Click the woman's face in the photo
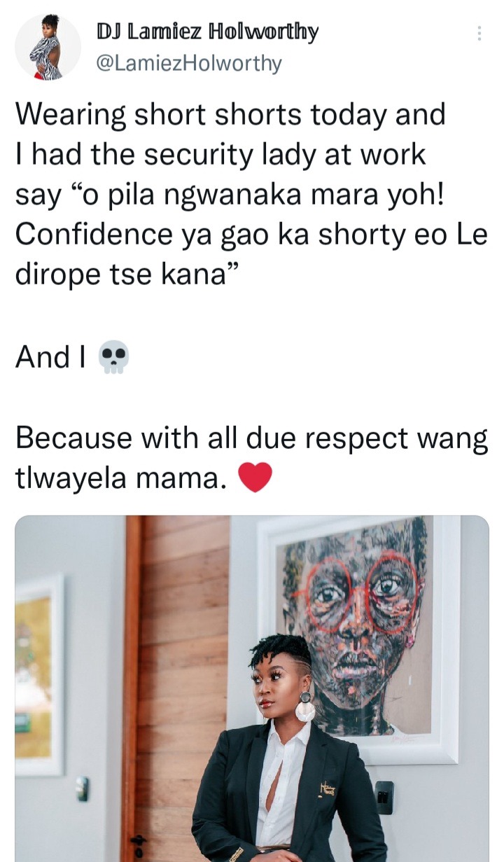 tap(275, 683)
